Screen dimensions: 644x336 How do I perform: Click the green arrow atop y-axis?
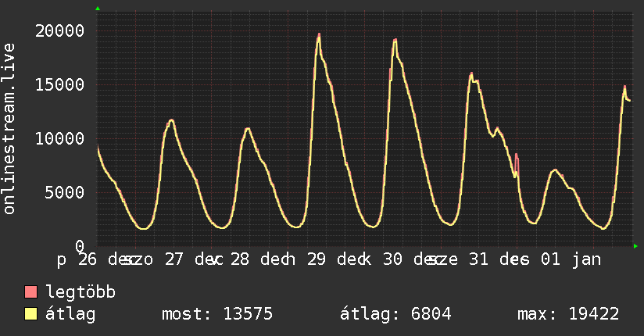[98, 9]
